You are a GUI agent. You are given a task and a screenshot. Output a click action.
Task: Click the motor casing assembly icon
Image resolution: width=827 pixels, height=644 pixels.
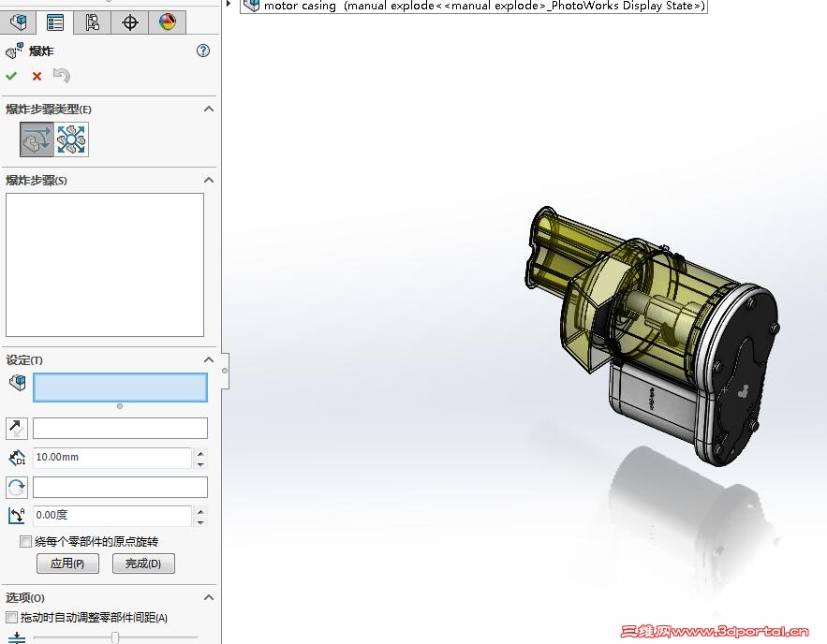point(252,6)
